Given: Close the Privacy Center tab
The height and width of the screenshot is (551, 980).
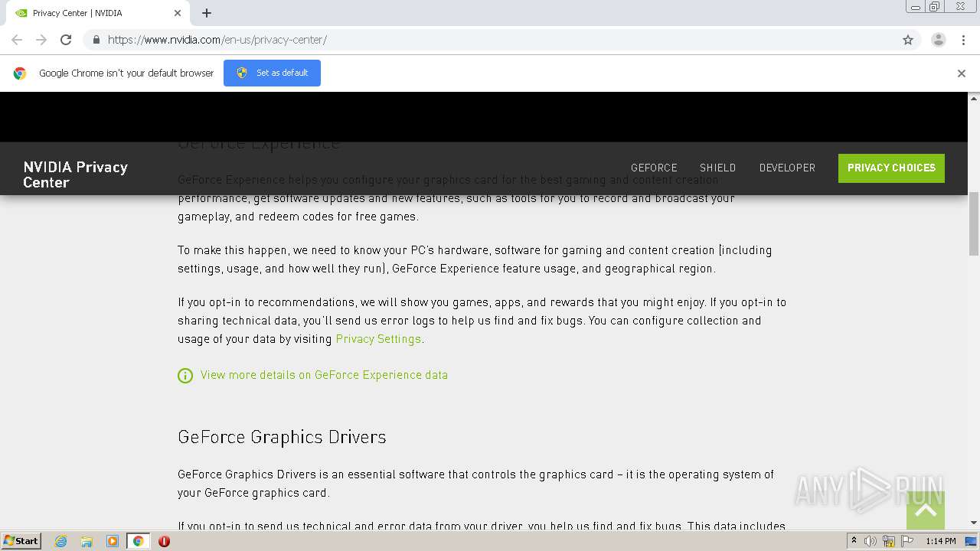Looking at the screenshot, I should (x=178, y=13).
